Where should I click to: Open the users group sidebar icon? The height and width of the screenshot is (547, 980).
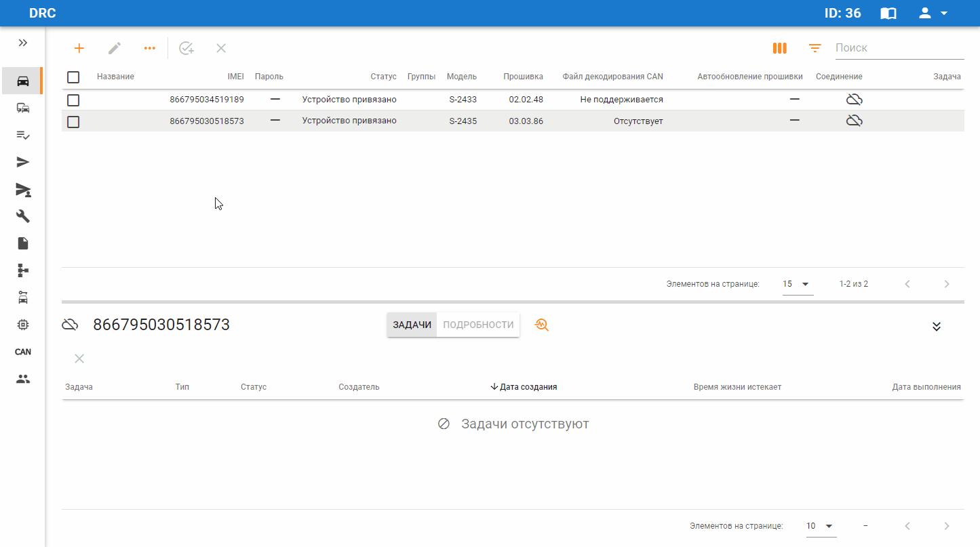click(x=23, y=379)
